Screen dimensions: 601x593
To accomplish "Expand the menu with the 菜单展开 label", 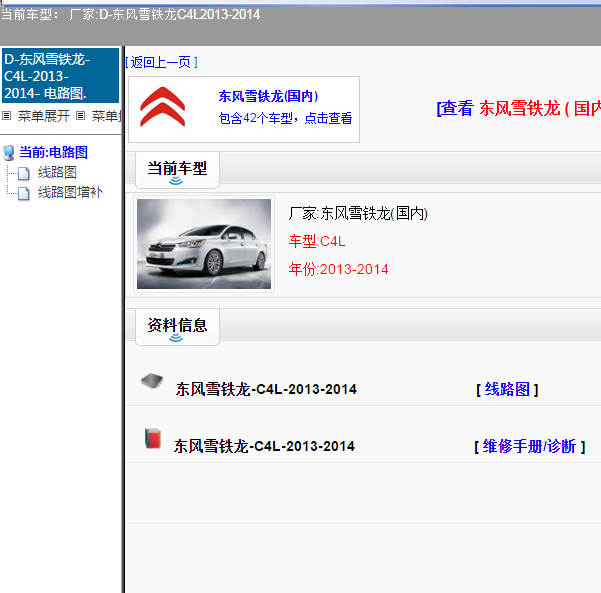I will (x=44, y=116).
